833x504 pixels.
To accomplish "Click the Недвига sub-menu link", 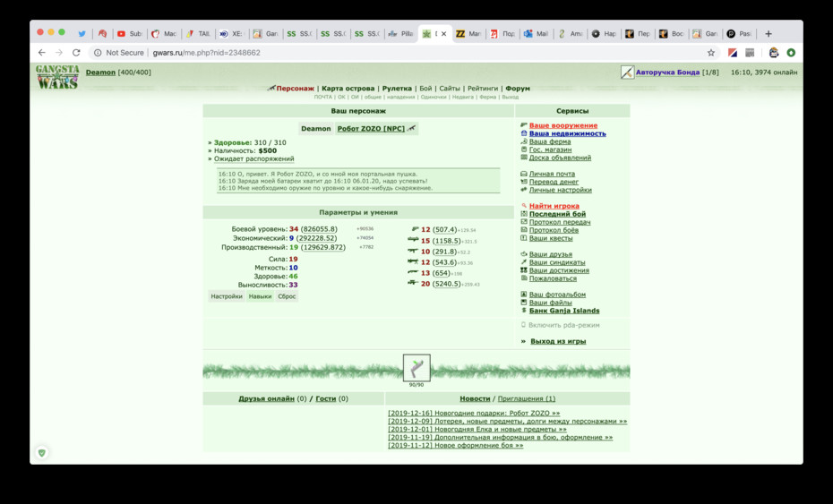I will pos(463,98).
